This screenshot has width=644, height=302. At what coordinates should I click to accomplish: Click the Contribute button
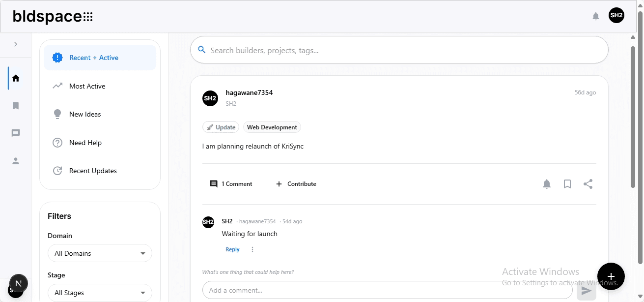click(296, 184)
